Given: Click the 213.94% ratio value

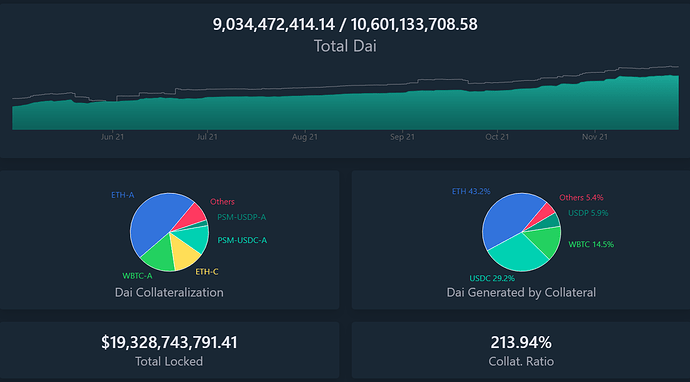Looking at the screenshot, I should point(521,342).
